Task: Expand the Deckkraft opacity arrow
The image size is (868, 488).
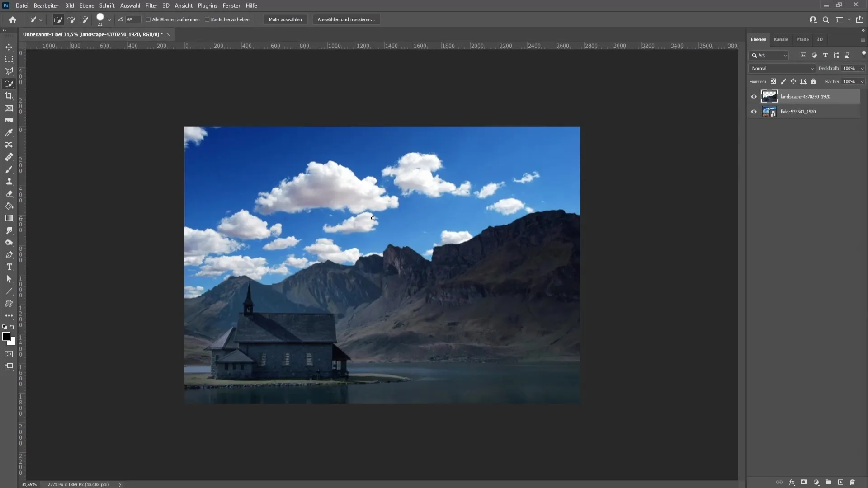Action: click(862, 68)
